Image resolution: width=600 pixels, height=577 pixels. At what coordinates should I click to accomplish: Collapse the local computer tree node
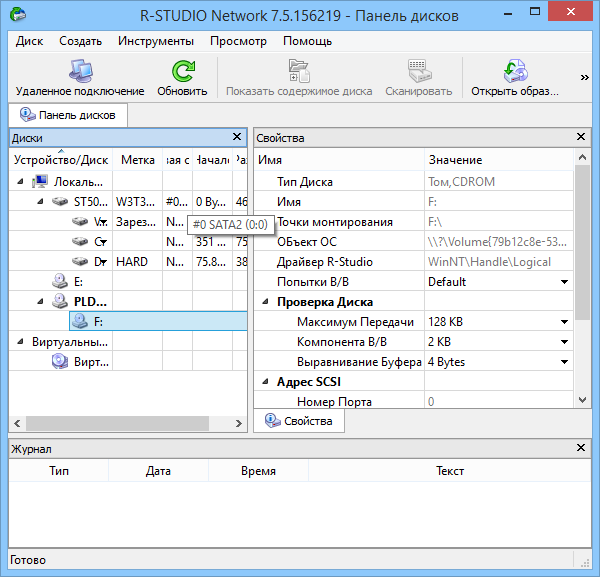point(21,182)
